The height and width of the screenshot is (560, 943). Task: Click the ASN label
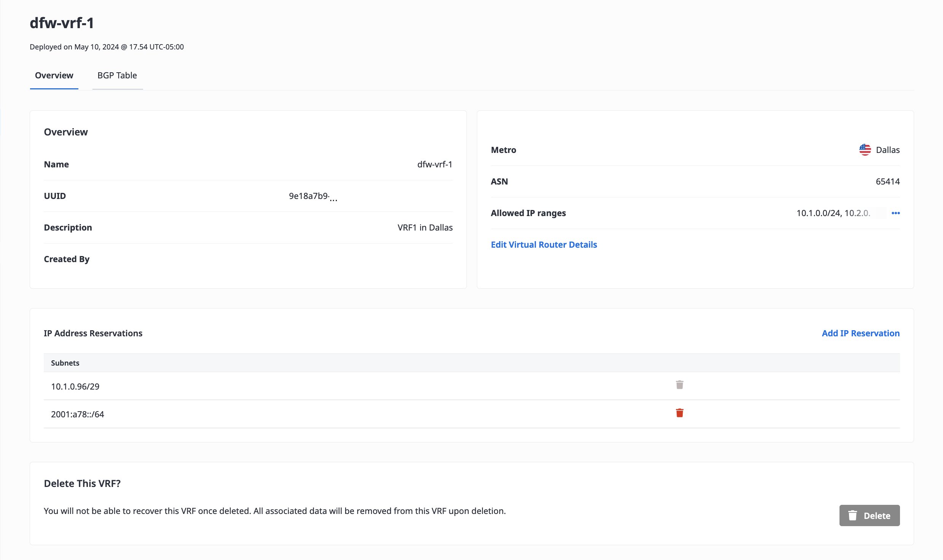point(499,181)
